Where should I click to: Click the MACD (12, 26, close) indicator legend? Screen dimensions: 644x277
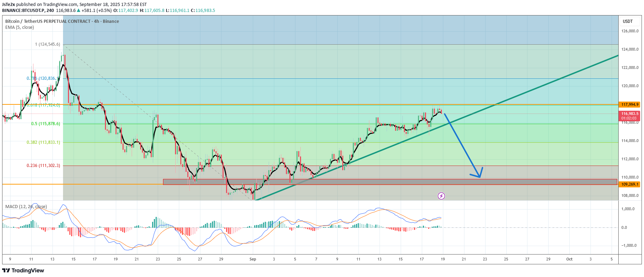point(26,206)
